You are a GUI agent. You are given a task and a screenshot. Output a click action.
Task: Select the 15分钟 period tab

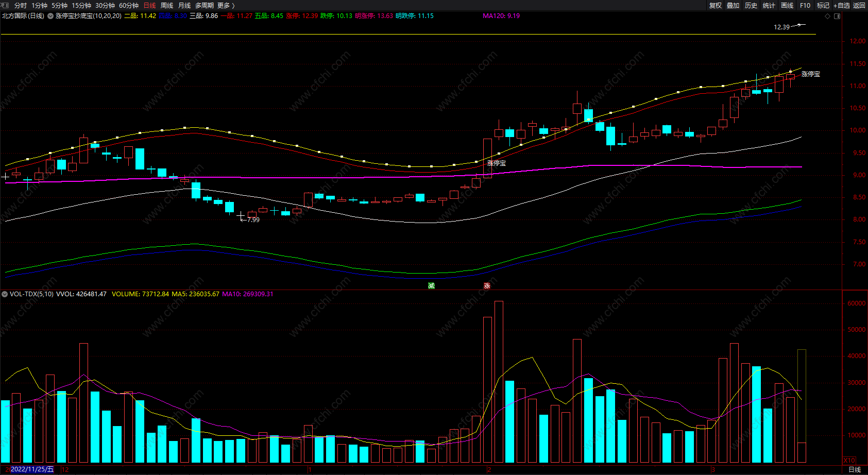click(81, 5)
